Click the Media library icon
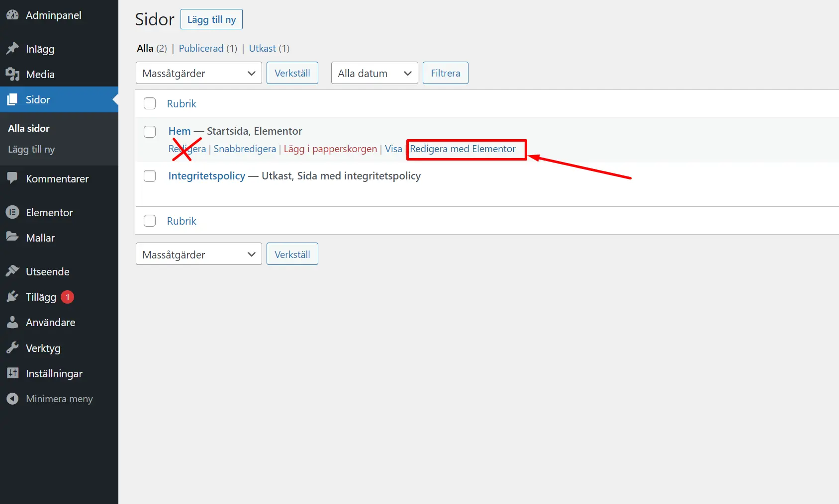The image size is (839, 504). click(x=12, y=74)
